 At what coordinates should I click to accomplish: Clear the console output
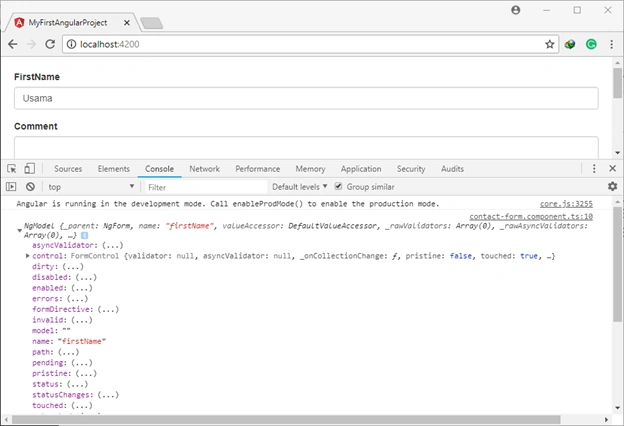tap(30, 186)
